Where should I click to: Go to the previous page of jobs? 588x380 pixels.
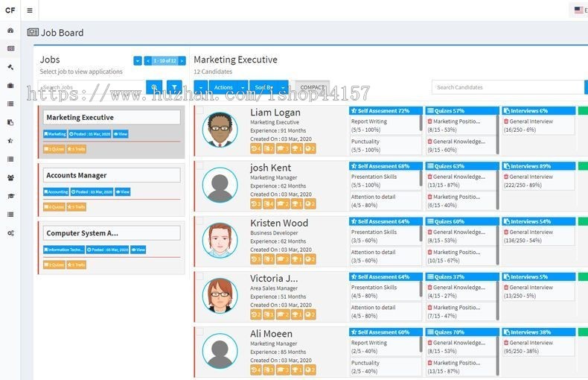pyautogui.click(x=148, y=60)
